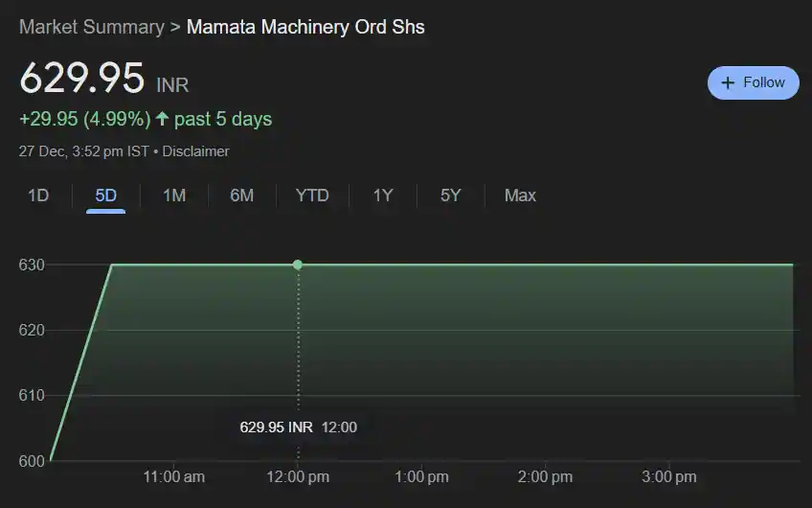Click the 3:00 pm axis label
812x508 pixels.
pos(669,477)
